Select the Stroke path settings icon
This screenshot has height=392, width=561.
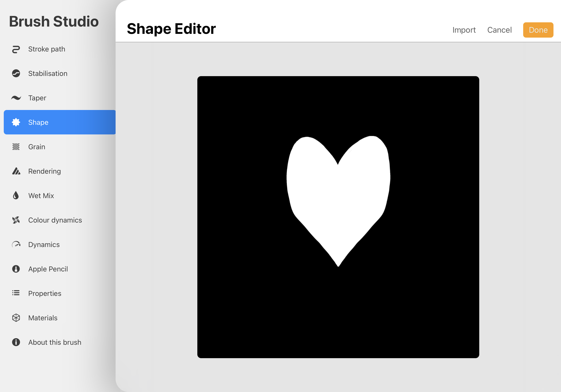(16, 49)
